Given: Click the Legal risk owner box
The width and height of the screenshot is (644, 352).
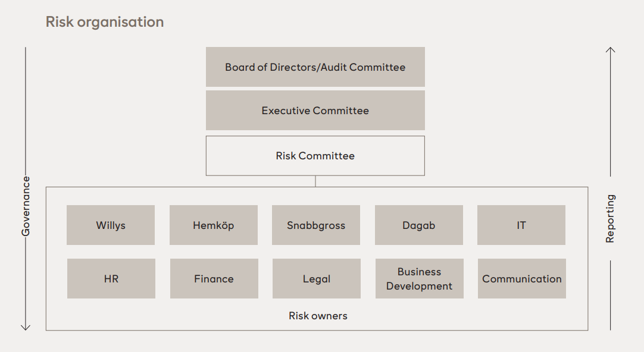Looking at the screenshot, I should coord(317,278).
